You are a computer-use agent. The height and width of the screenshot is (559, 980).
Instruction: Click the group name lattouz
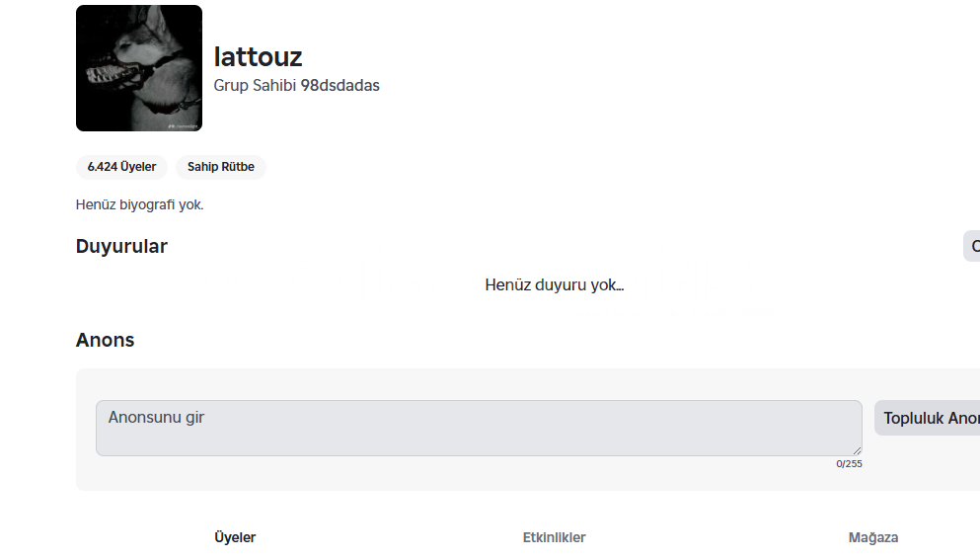coord(258,56)
